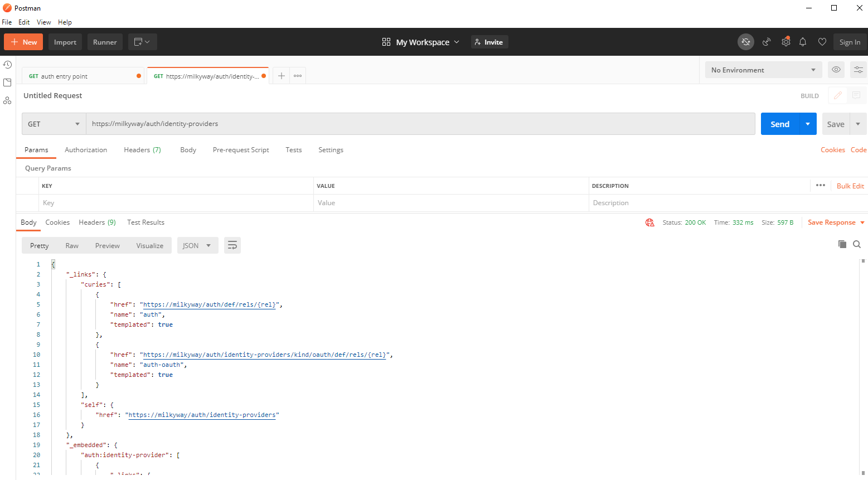This screenshot has width=868, height=480.
Task: Switch to Preview response view
Action: 107,246
